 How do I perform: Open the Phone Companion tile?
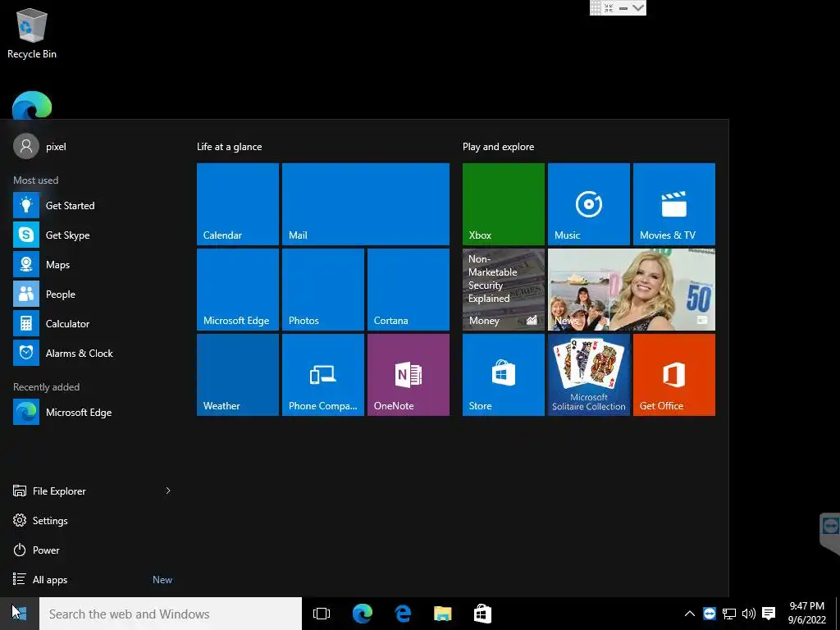(323, 375)
